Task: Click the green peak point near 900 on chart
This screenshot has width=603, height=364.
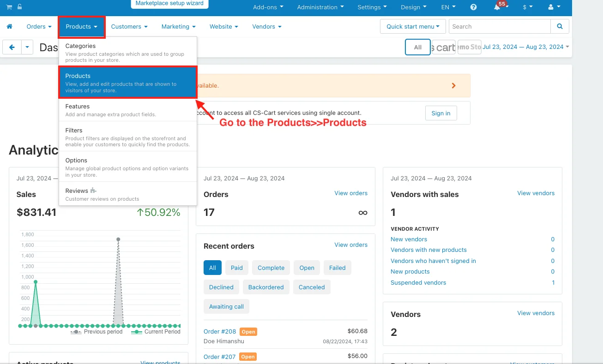Action: pos(36,281)
